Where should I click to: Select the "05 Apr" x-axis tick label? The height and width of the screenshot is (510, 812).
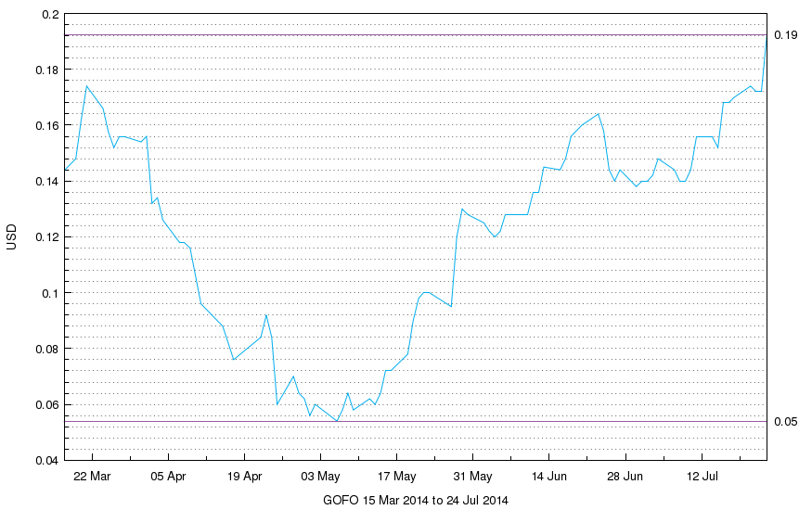pos(168,477)
